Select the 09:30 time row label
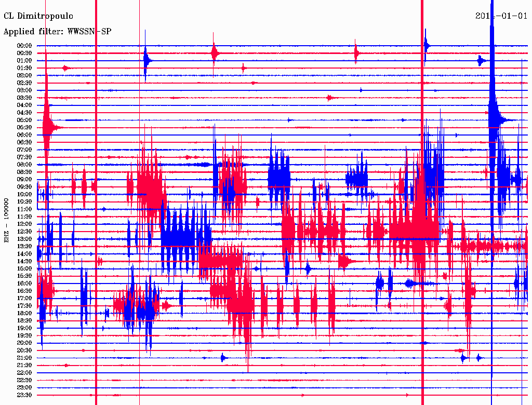 pos(24,187)
